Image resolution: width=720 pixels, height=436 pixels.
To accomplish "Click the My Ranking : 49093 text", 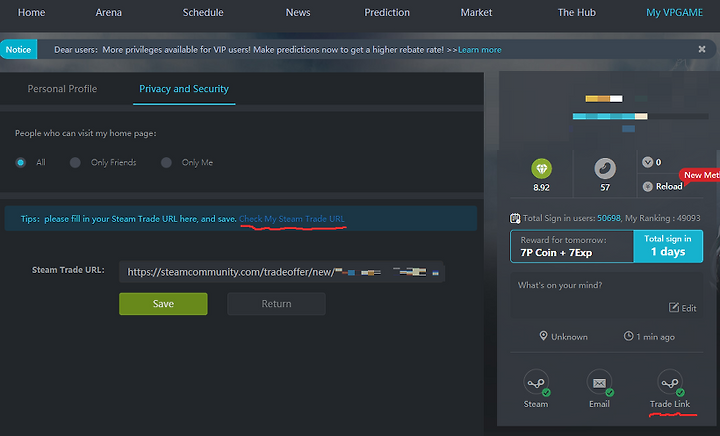I will tap(663, 218).
